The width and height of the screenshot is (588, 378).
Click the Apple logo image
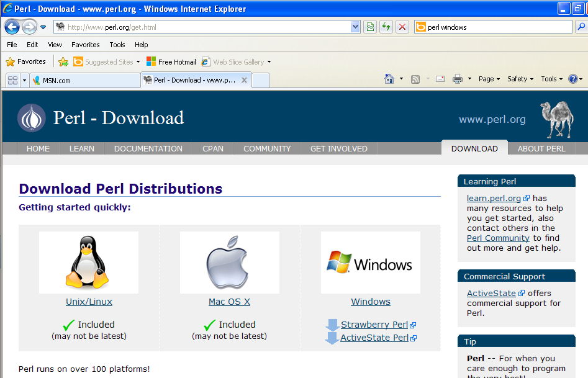[x=230, y=263]
